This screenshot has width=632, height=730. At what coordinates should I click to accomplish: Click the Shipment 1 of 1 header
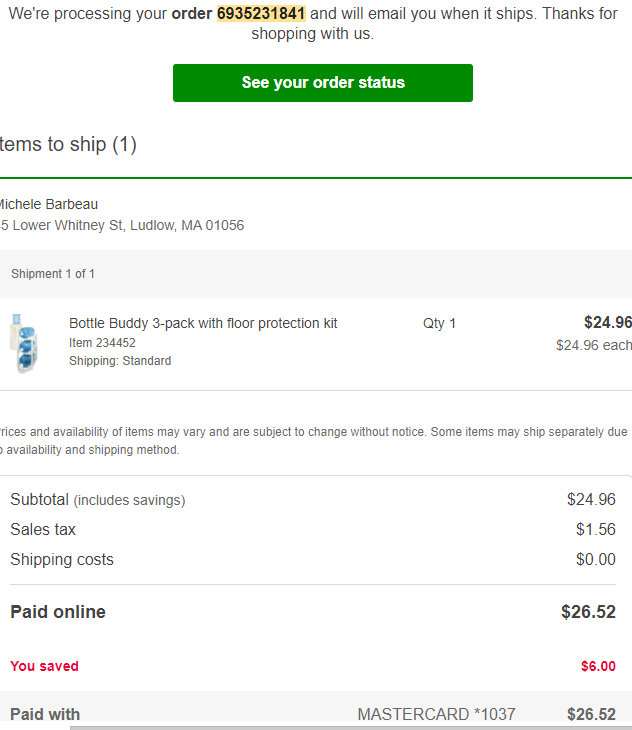(x=53, y=274)
